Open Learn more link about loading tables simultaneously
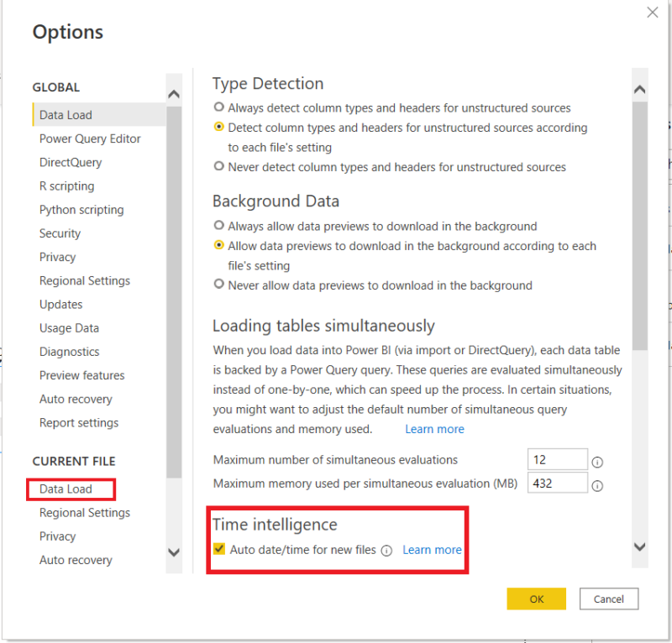 tap(434, 428)
